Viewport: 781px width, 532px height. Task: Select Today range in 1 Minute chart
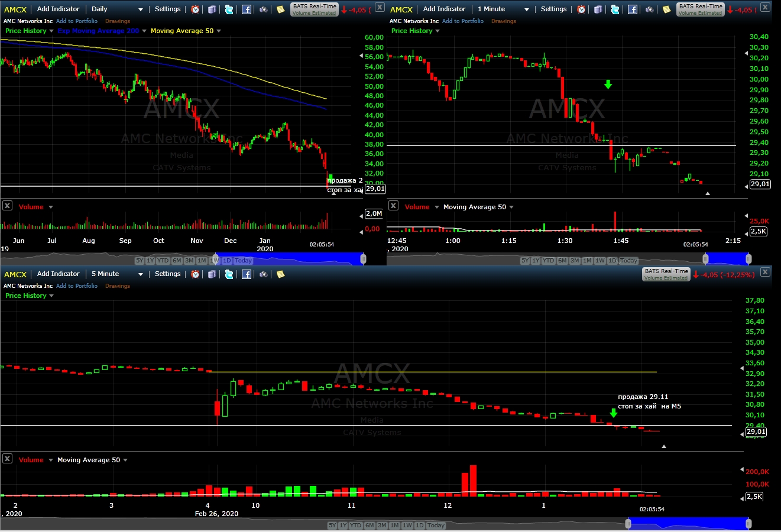coord(628,261)
